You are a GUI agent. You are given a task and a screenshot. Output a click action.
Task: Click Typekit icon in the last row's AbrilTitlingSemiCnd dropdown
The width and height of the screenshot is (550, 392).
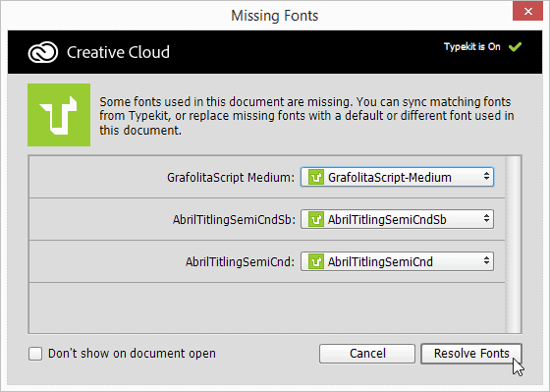point(316,261)
